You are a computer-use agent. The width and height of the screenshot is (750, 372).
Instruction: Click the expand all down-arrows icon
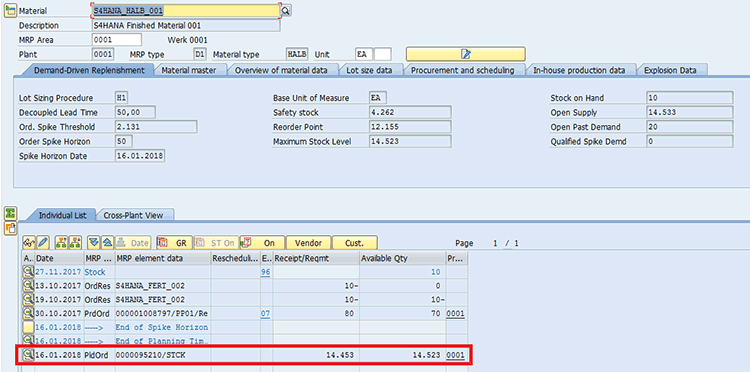coord(94,242)
